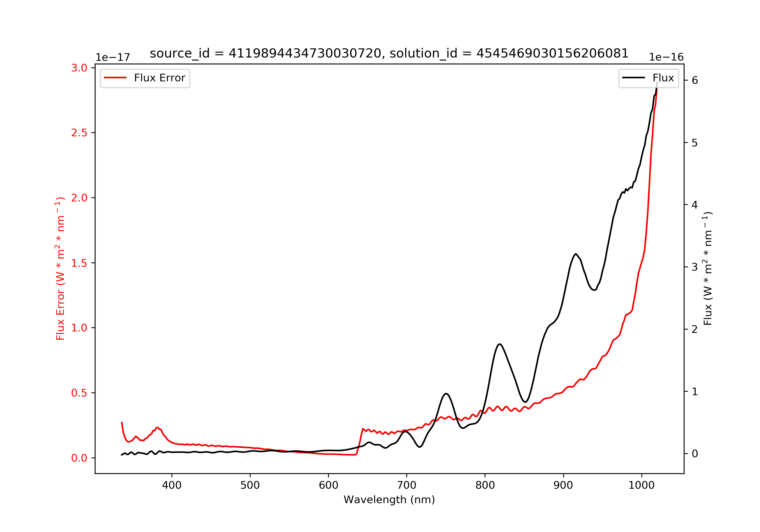Select the Flux Error legend label

[x=160, y=78]
